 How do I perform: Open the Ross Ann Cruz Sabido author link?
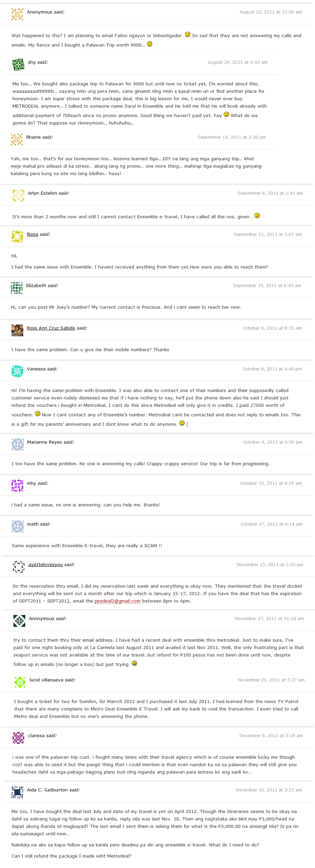pyautogui.click(x=51, y=328)
